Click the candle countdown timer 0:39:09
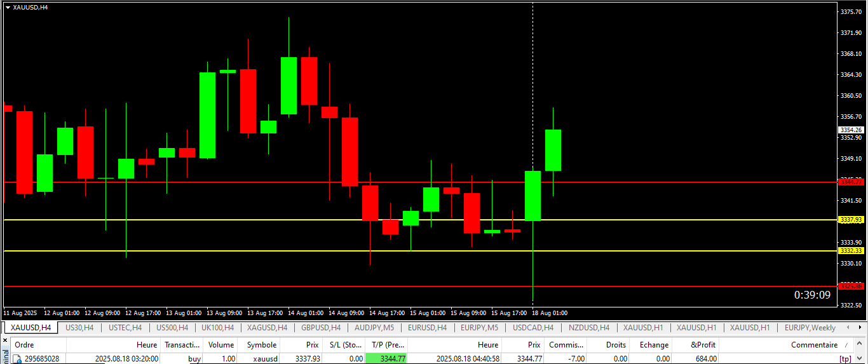The image size is (868, 364). click(x=812, y=295)
